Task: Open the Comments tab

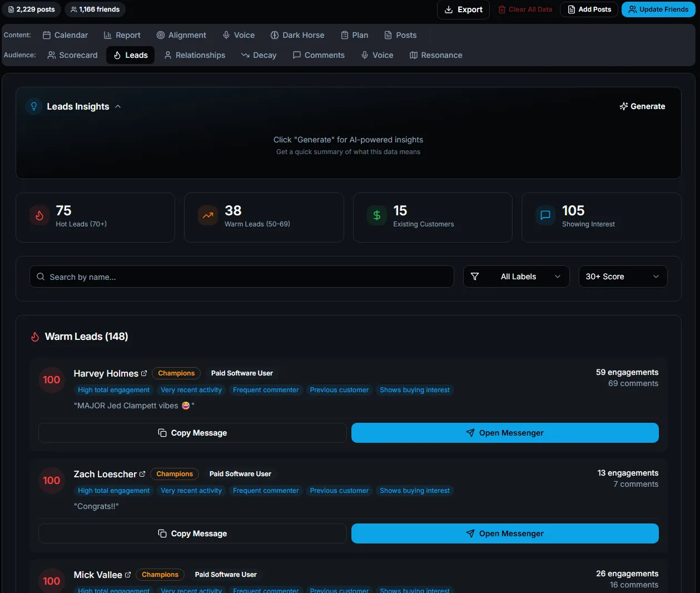Action: pyautogui.click(x=319, y=55)
